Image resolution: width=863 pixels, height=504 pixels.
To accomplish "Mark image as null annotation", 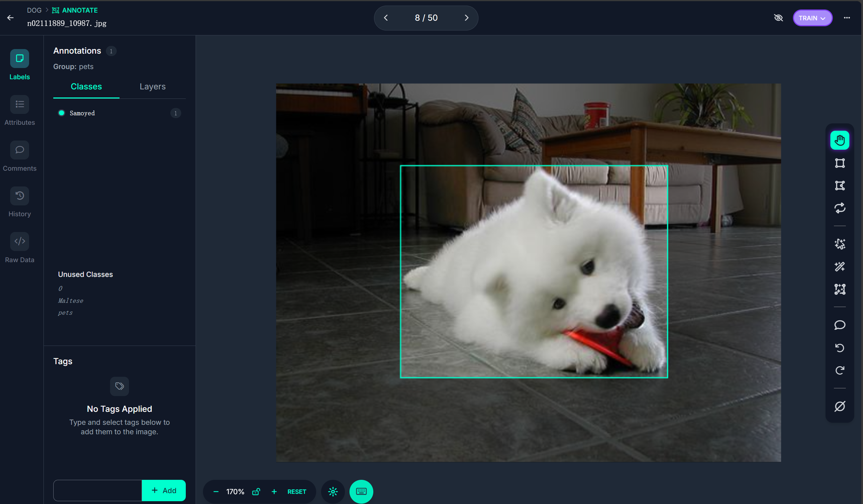I will tap(840, 406).
